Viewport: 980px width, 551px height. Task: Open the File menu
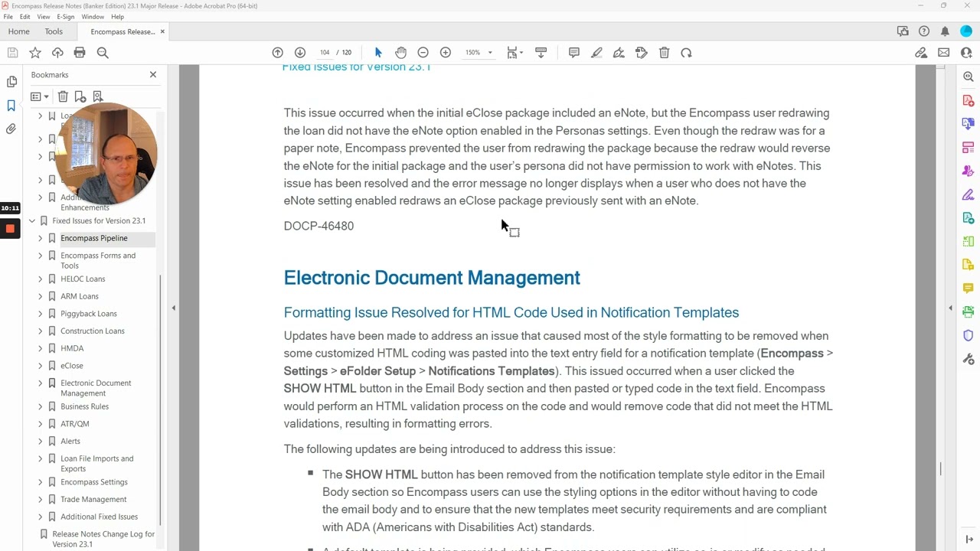click(8, 17)
